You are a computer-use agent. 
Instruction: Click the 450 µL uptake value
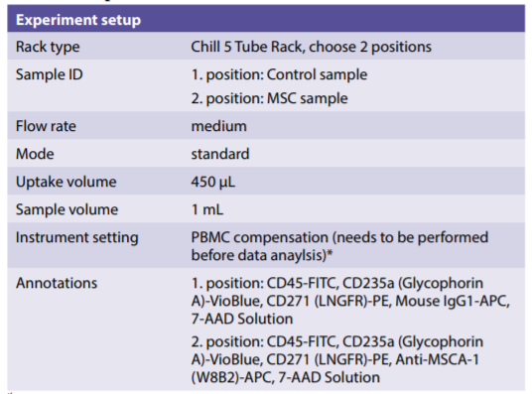pyautogui.click(x=212, y=182)
